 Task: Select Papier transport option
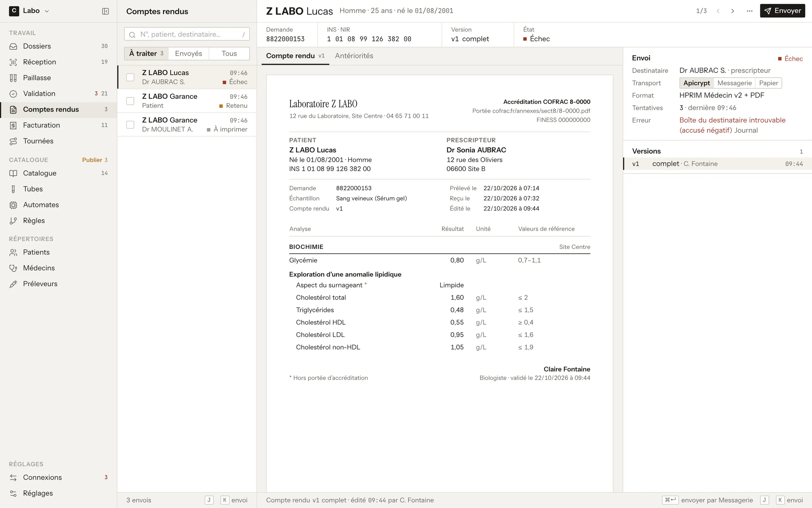768,83
